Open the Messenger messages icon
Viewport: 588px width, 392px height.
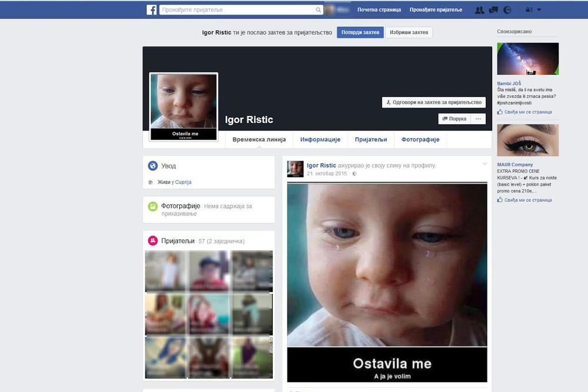(493, 9)
